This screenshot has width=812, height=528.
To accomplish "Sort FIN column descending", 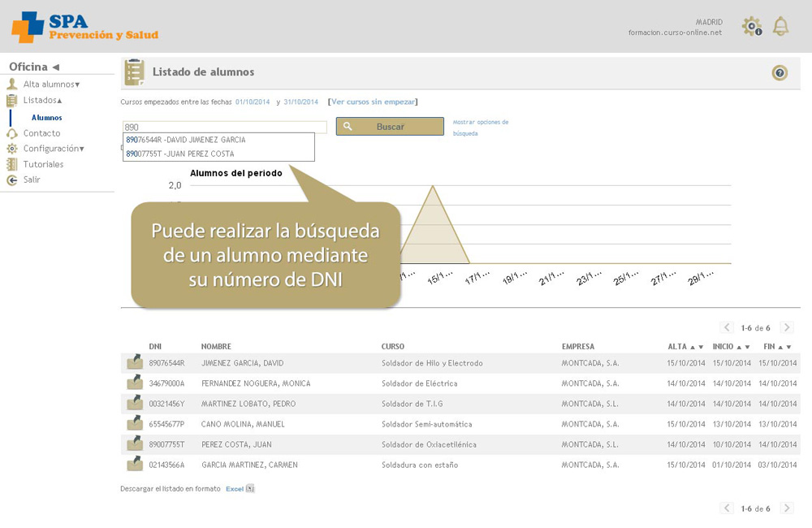I will click(788, 347).
